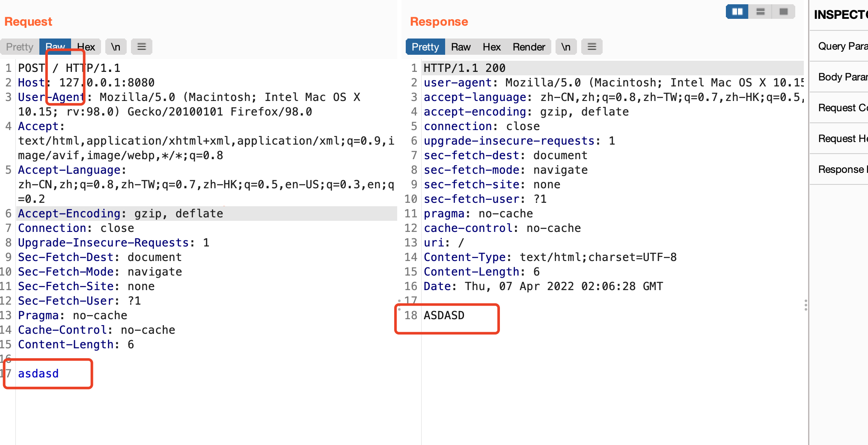Click the Response panel title

pyautogui.click(x=439, y=21)
